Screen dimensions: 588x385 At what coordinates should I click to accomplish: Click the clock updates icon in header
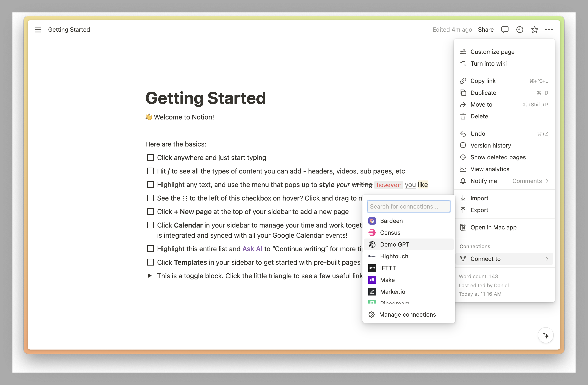click(x=520, y=30)
